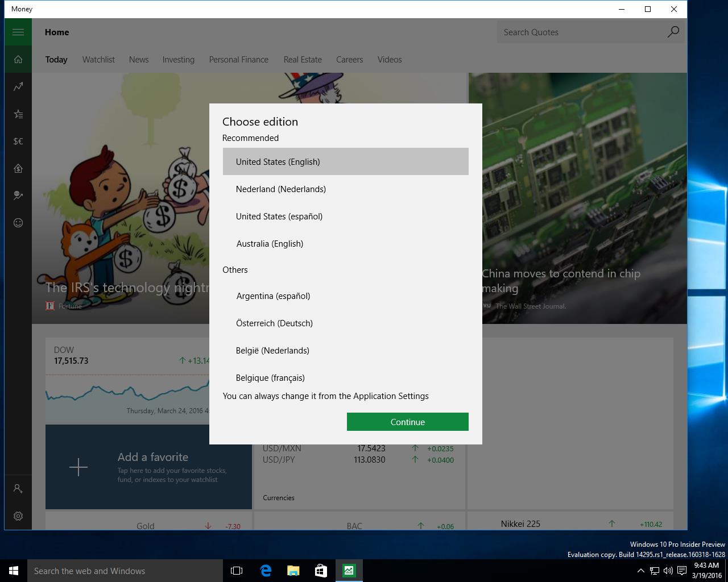Screen dimensions: 728x582
Task: Open Watchlist star icon in sidebar
Action: coord(18,114)
